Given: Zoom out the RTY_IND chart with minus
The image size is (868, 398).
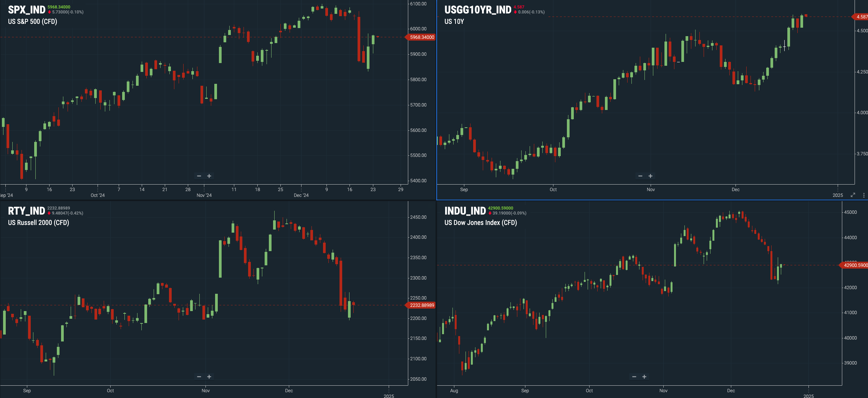Looking at the screenshot, I should tap(199, 377).
